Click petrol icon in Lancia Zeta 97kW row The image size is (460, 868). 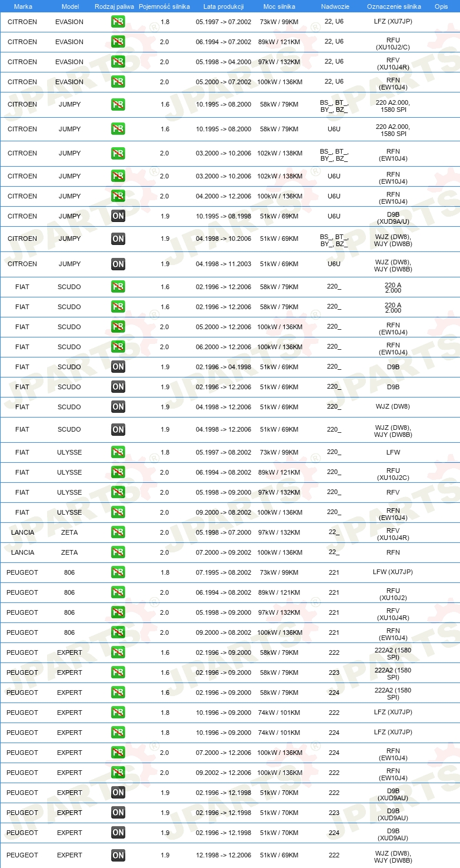pyautogui.click(x=118, y=532)
